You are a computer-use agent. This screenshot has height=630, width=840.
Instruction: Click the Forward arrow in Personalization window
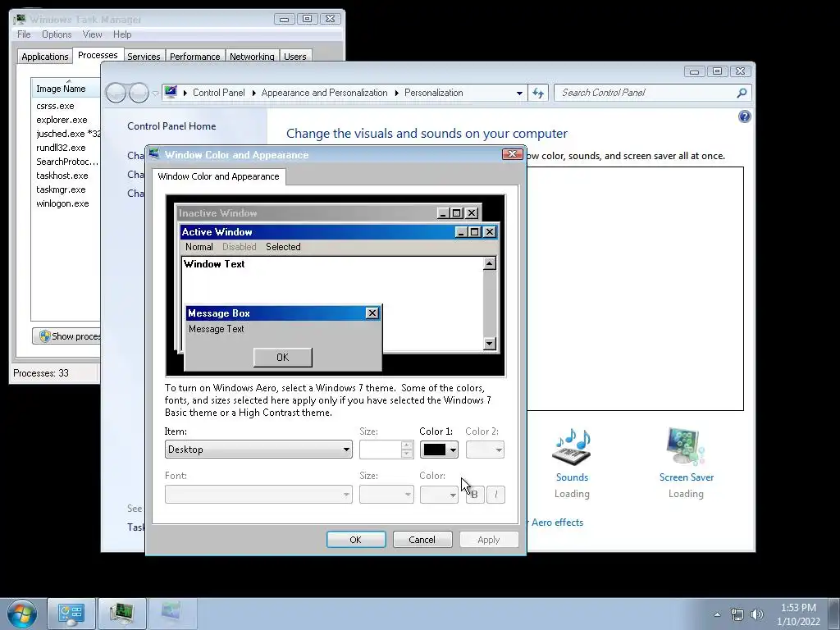[139, 94]
